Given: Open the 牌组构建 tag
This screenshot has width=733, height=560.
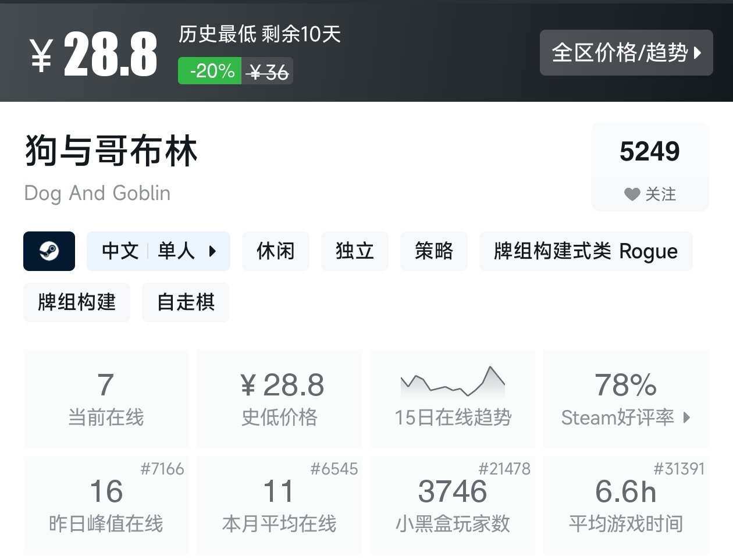Looking at the screenshot, I should point(77,302).
